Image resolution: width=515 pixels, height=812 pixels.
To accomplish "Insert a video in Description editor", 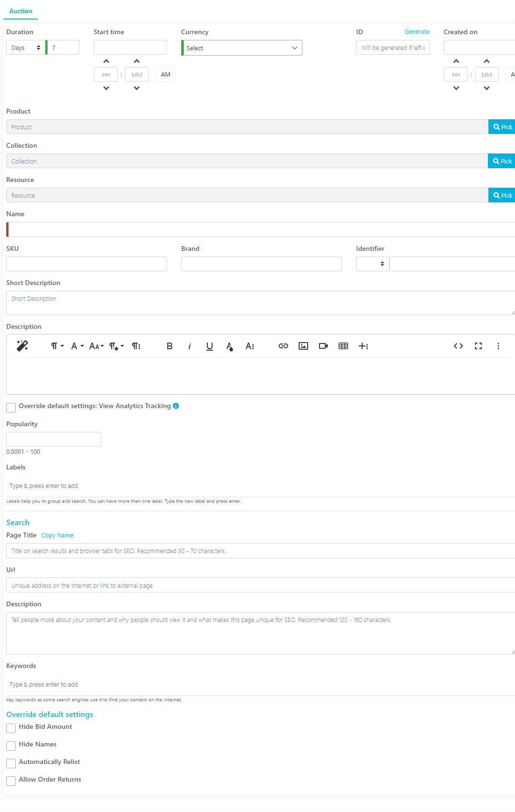I will pyautogui.click(x=323, y=346).
